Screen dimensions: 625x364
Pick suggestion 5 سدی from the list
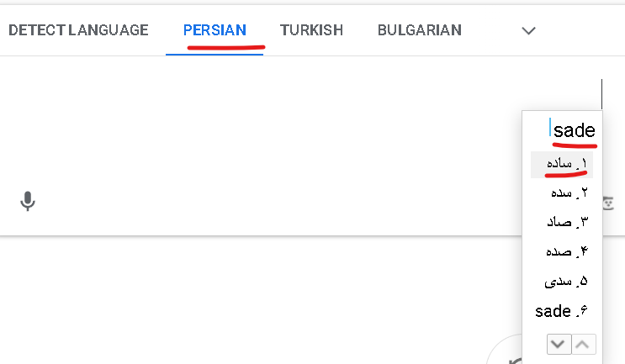click(x=562, y=281)
